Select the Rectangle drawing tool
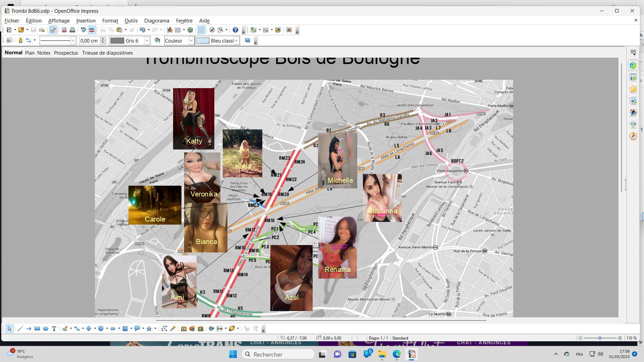The image size is (644, 362). pos(37,328)
